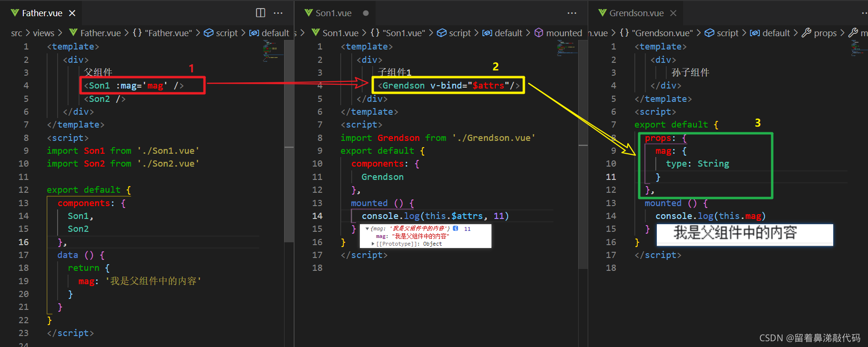
Task: Select 'script' breadcrumb in Father.vue pane
Action: click(x=221, y=33)
